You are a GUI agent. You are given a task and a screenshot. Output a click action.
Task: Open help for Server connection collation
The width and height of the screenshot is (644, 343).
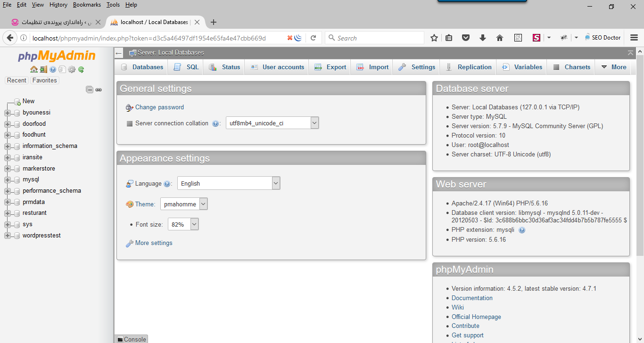tap(215, 123)
